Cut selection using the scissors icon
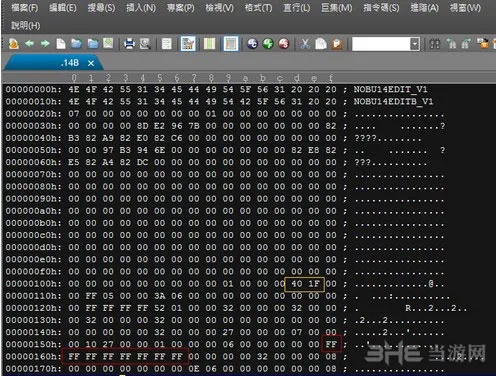This screenshot has width=496, height=376. [305, 44]
